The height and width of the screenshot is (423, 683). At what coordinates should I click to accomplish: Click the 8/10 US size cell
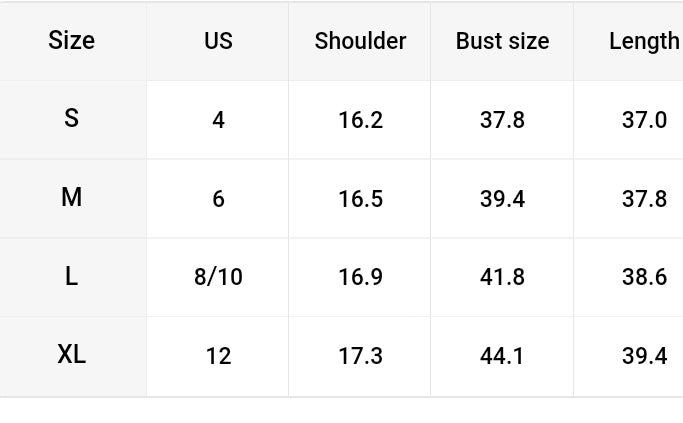pos(218,277)
